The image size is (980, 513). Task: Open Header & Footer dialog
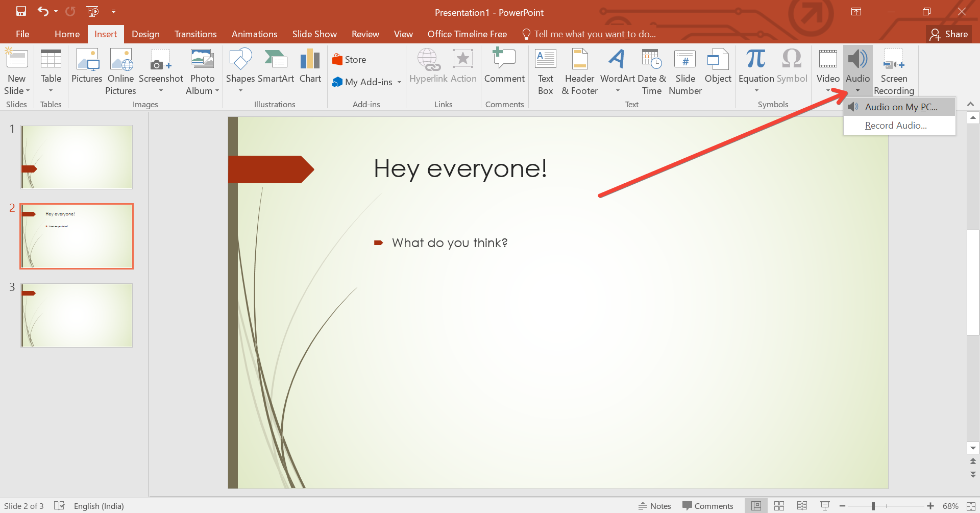579,71
